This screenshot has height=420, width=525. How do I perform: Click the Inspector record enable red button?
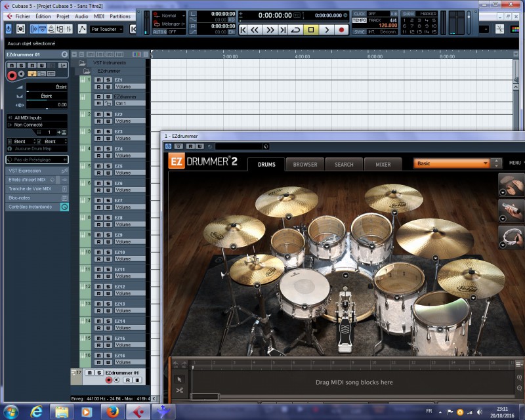tap(12, 75)
